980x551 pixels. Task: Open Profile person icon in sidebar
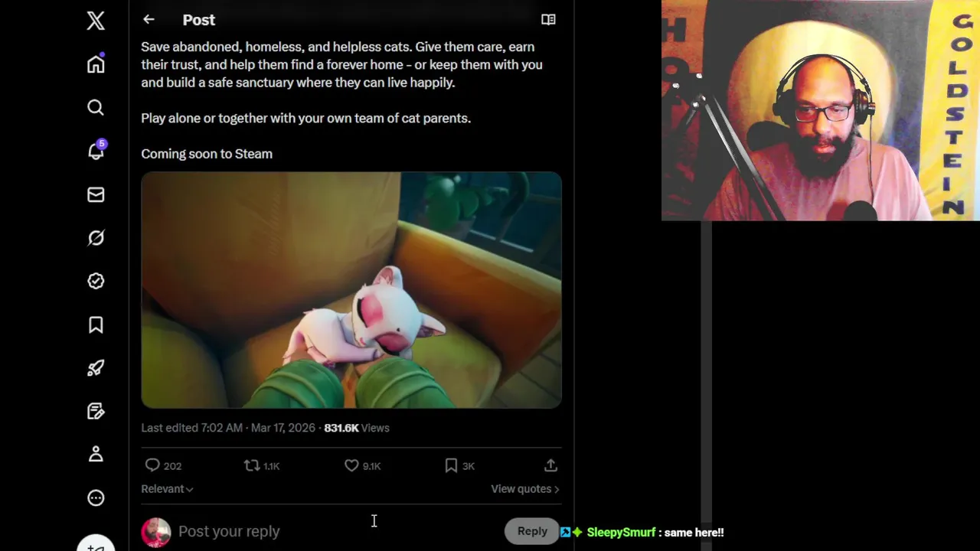(96, 455)
